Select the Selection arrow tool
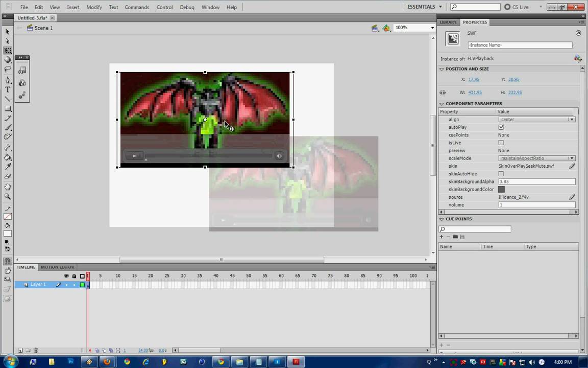 click(7, 32)
